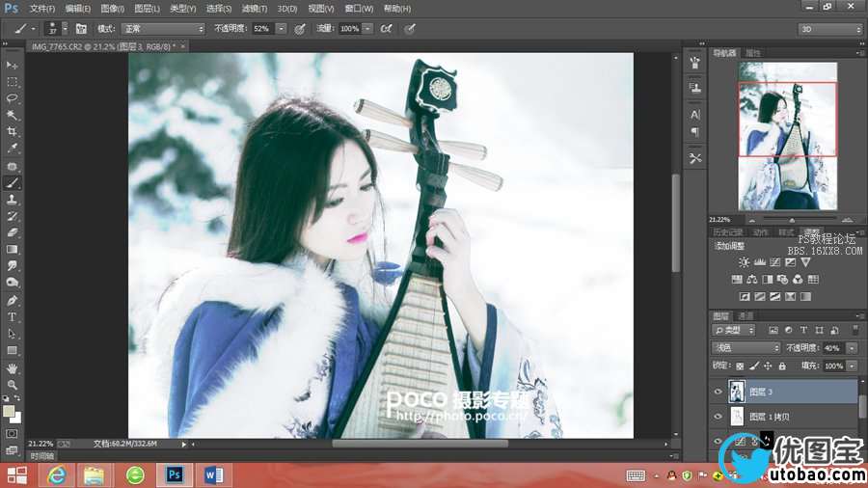Add a Levels adjustment
Image resolution: width=868 pixels, height=488 pixels.
click(760, 262)
